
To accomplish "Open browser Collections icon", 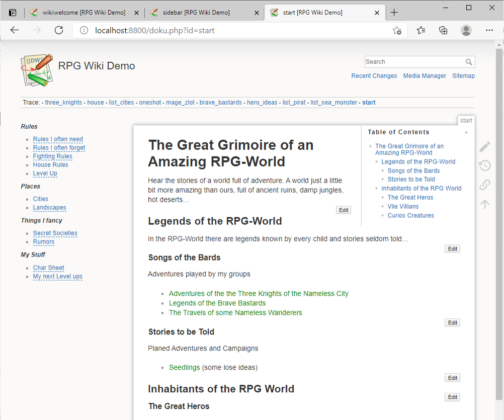I will pos(443,30).
